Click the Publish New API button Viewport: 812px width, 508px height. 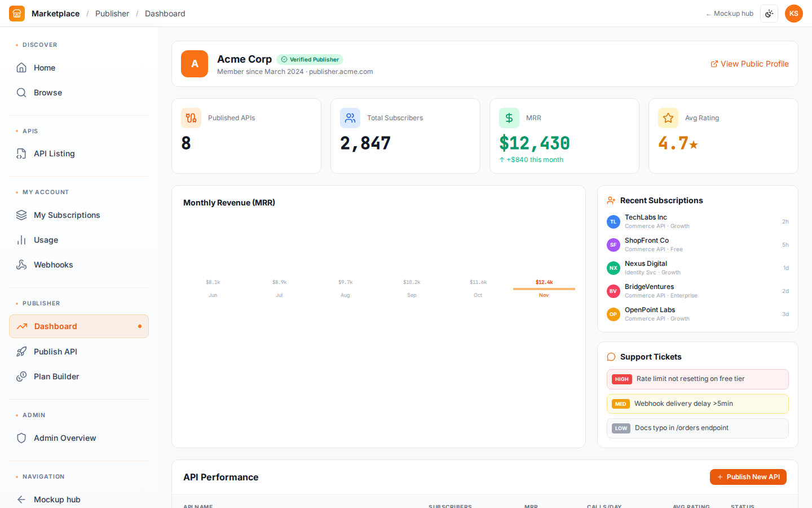tap(748, 477)
